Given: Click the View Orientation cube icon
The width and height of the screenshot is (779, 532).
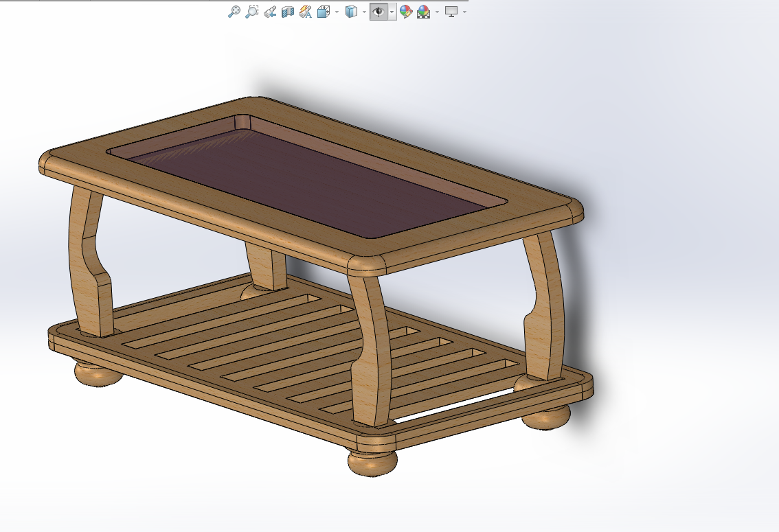Looking at the screenshot, I should pyautogui.click(x=324, y=12).
